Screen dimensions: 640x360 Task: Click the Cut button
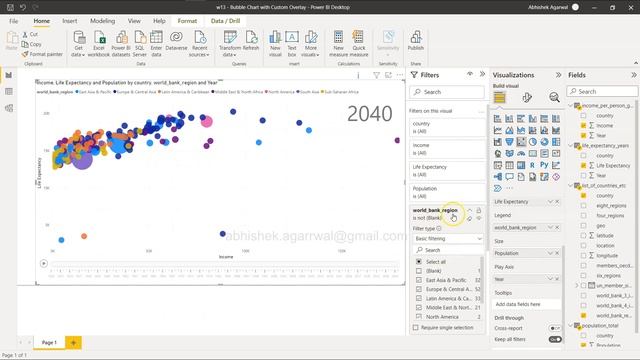30,35
